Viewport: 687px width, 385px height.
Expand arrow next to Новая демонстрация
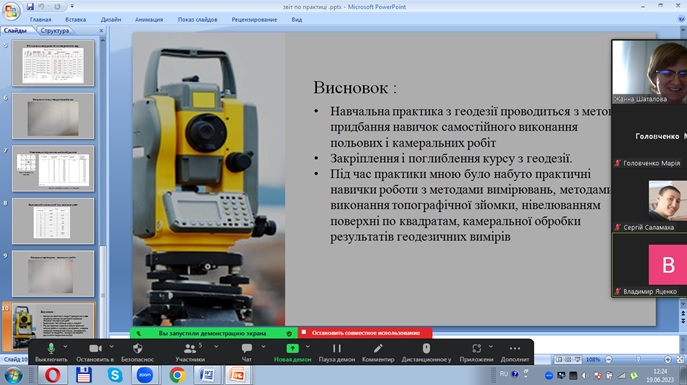(308, 346)
